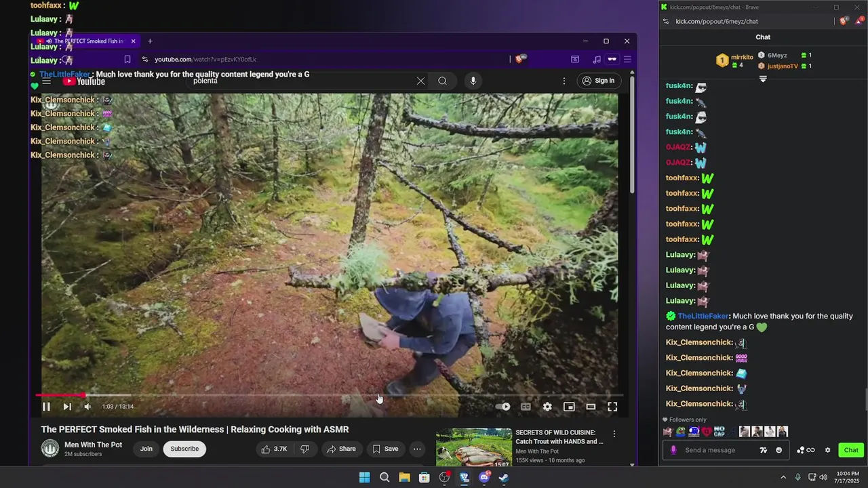Toggle theater mode in player
Screen dimensions: 868x488
click(591, 407)
